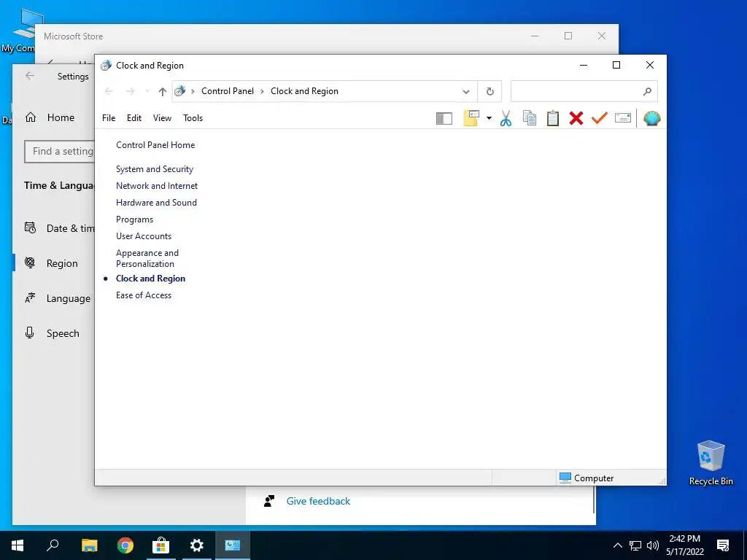Toggle the preview pane toolbar icon
Screen dimensions: 747x560
[x=444, y=118]
